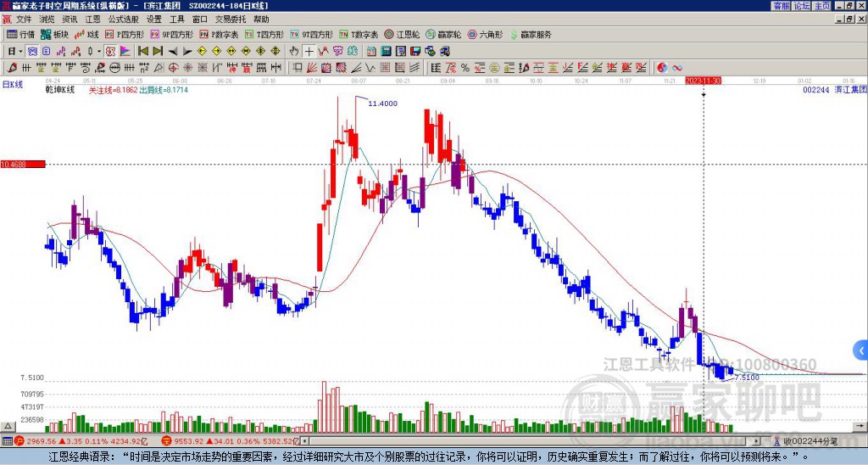Open the 板块 sector view
Viewport: 868px width, 465px height.
tap(54, 34)
